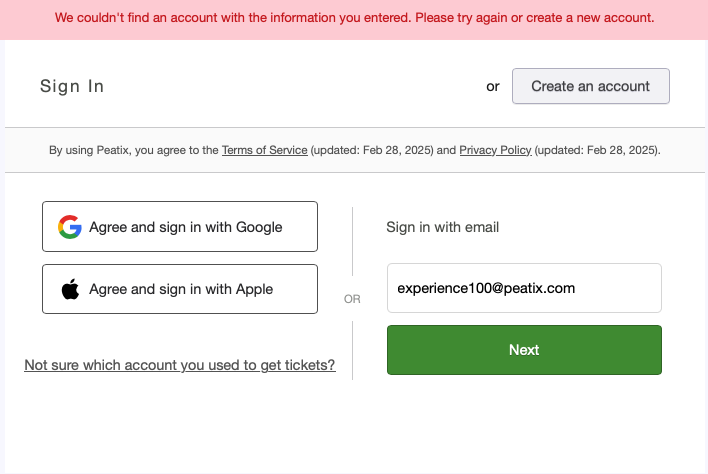708x474 pixels.
Task: Click the updated date after Terms of Service
Action: (x=373, y=150)
